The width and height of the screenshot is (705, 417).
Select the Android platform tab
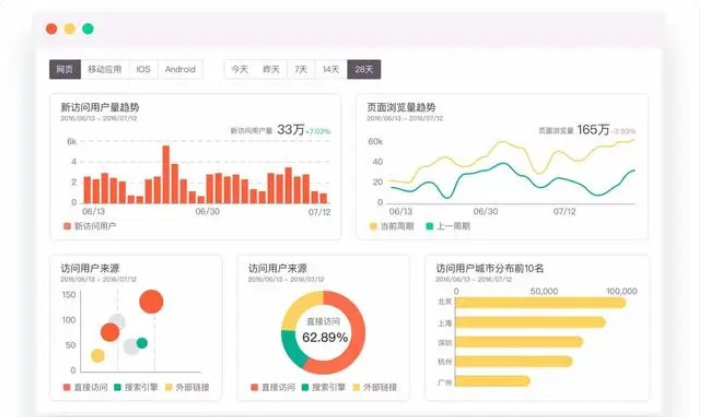coord(180,69)
